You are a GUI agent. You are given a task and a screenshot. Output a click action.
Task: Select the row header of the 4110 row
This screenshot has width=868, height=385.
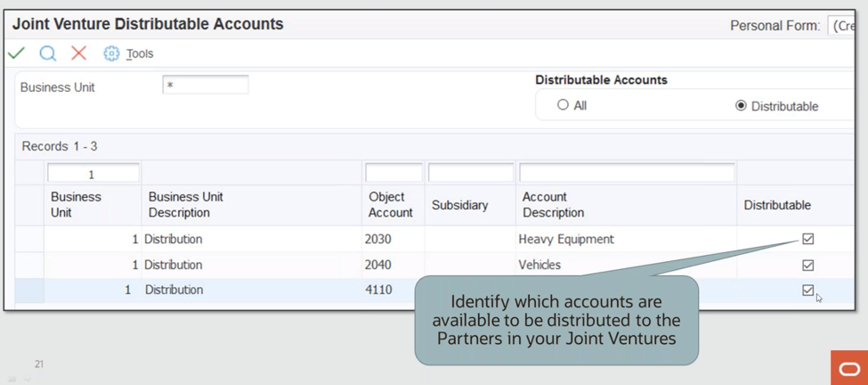click(29, 291)
